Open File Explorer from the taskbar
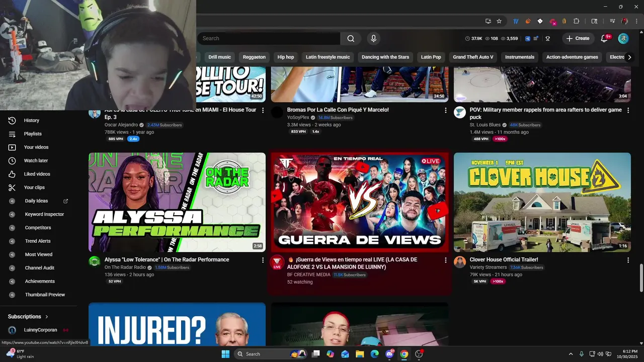The image size is (644, 362). pyautogui.click(x=360, y=354)
